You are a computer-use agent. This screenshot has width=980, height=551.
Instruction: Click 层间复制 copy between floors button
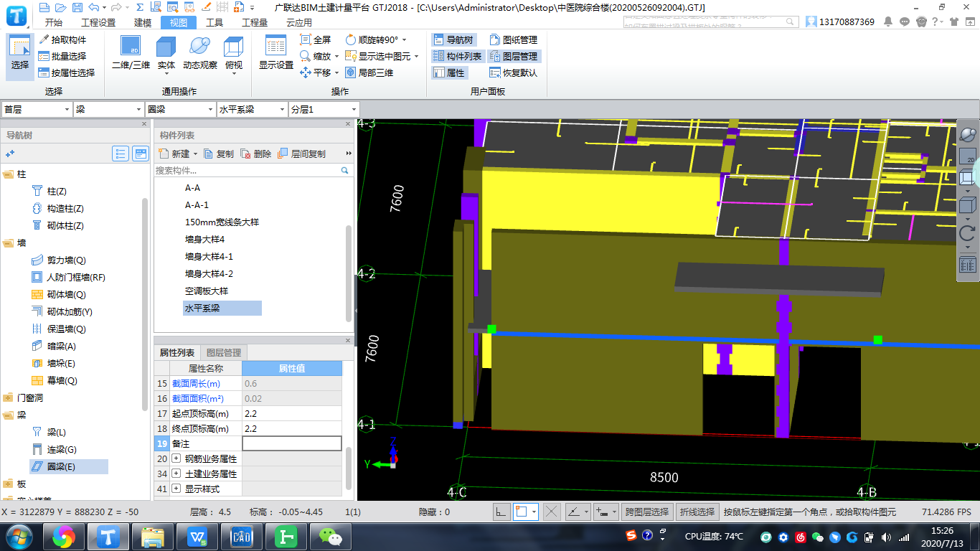302,154
